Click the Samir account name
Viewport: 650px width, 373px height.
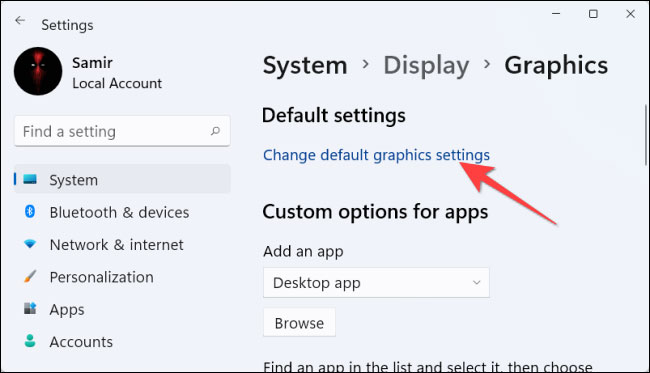[92, 63]
